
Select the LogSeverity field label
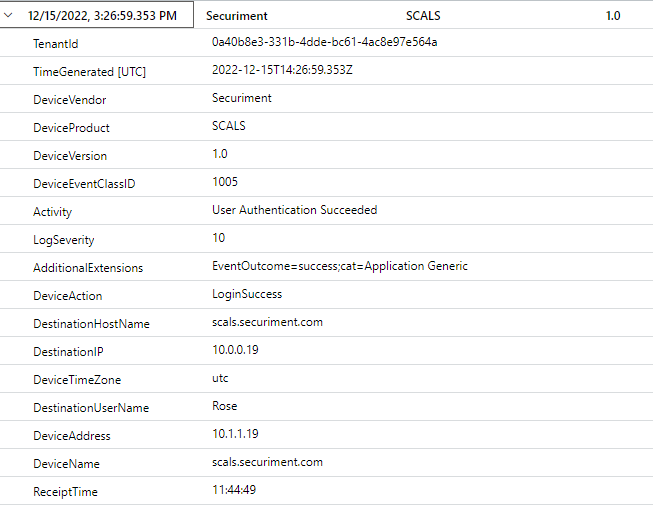click(64, 240)
